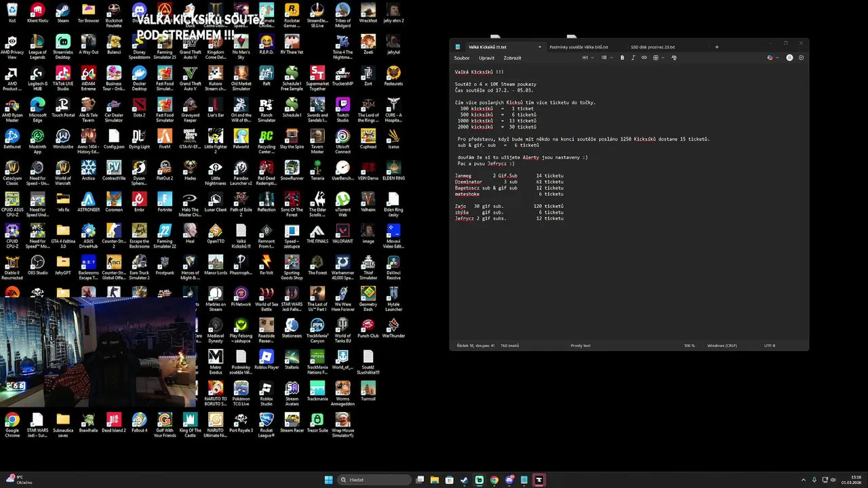Open Twitch Studio desktop icon
Image resolution: width=868 pixels, height=488 pixels.
pos(342,109)
